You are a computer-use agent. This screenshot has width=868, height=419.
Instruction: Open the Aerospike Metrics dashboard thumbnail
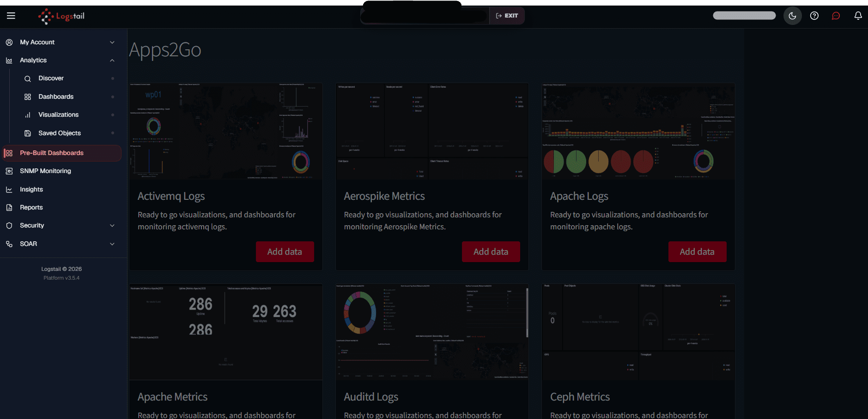coord(432,132)
